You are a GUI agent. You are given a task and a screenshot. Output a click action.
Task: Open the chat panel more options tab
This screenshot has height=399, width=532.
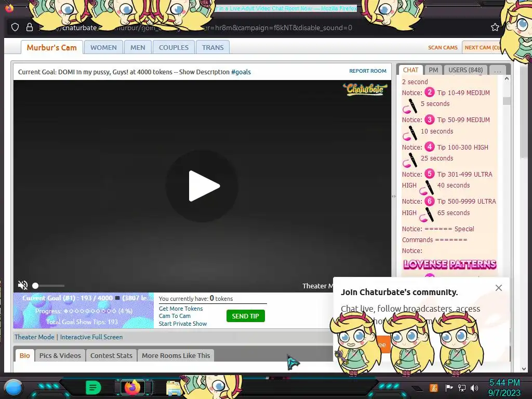pyautogui.click(x=498, y=70)
